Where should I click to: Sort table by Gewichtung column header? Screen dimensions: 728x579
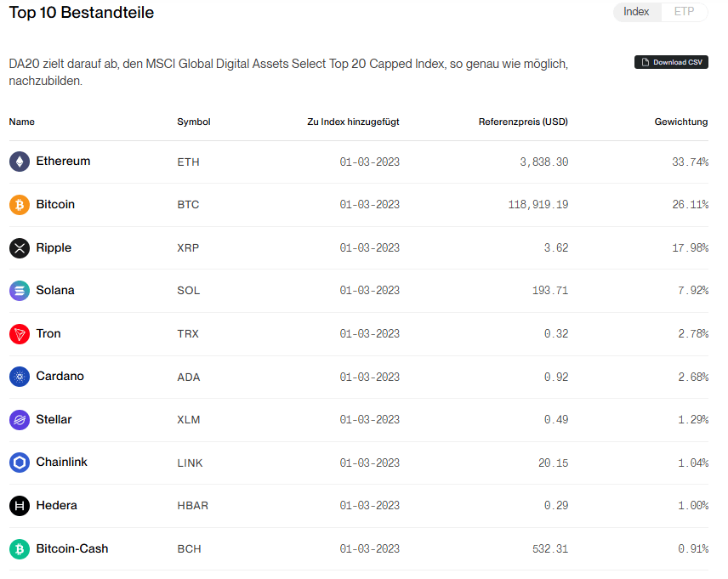click(x=681, y=122)
